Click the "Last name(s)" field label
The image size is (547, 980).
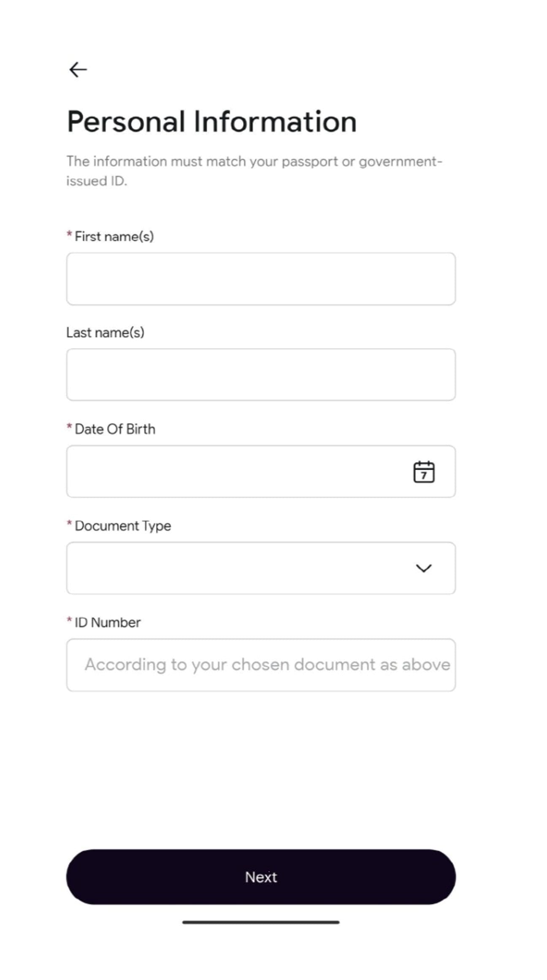105,333
